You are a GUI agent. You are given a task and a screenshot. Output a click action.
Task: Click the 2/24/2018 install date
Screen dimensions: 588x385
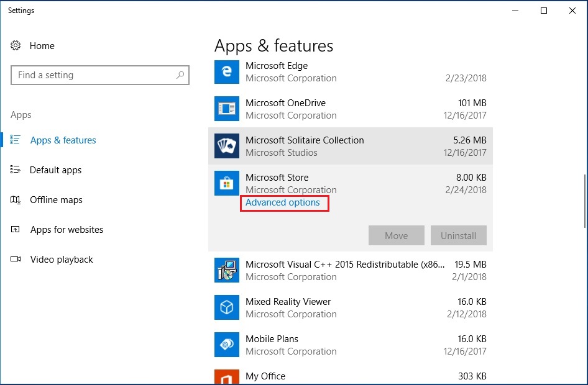[x=466, y=190]
